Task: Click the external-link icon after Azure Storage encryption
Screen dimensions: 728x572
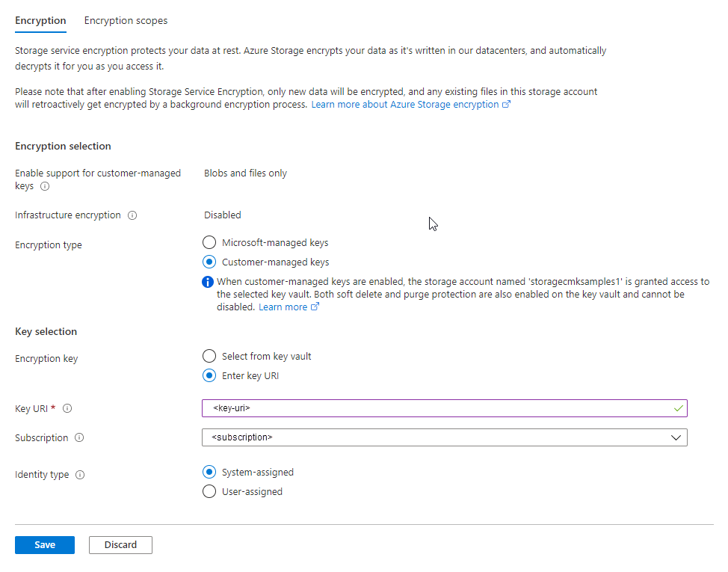Action: coord(508,104)
